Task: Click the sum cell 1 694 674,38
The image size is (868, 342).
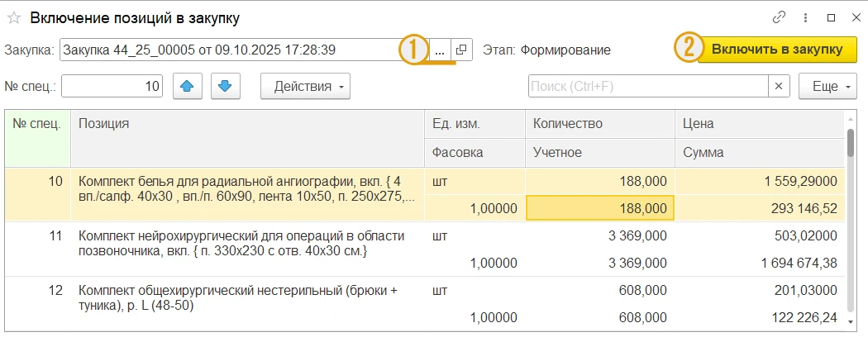Action: 761,264
